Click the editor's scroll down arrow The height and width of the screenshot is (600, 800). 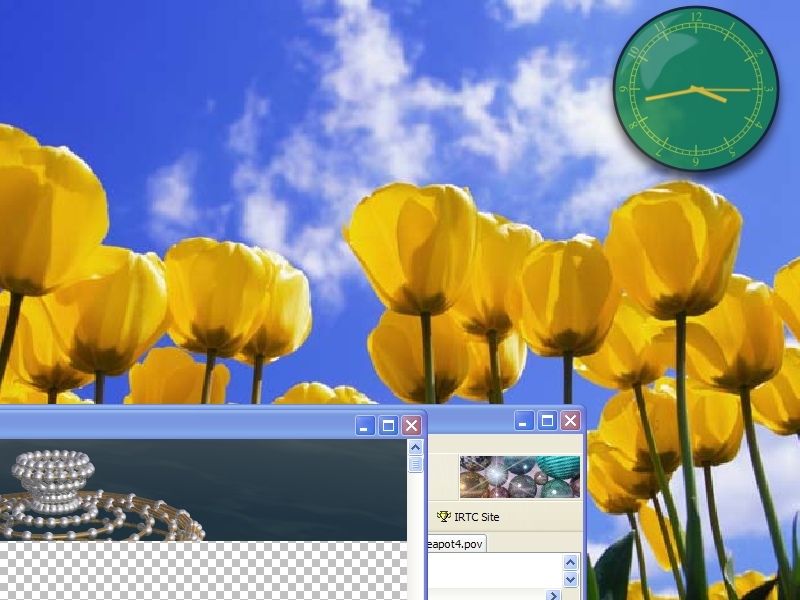pyautogui.click(x=570, y=580)
